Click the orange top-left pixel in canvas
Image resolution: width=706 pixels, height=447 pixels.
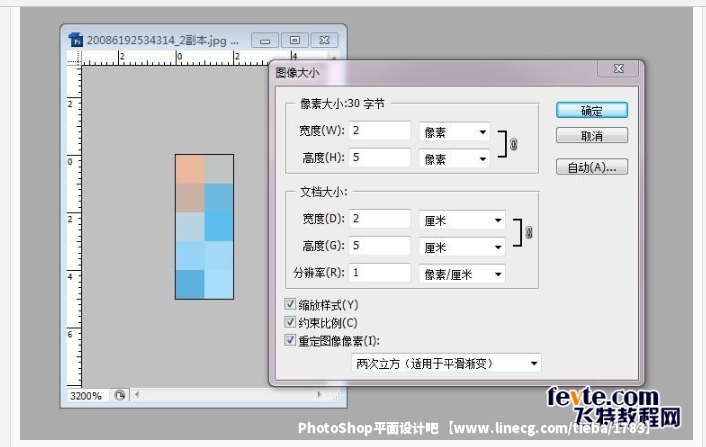(190, 169)
